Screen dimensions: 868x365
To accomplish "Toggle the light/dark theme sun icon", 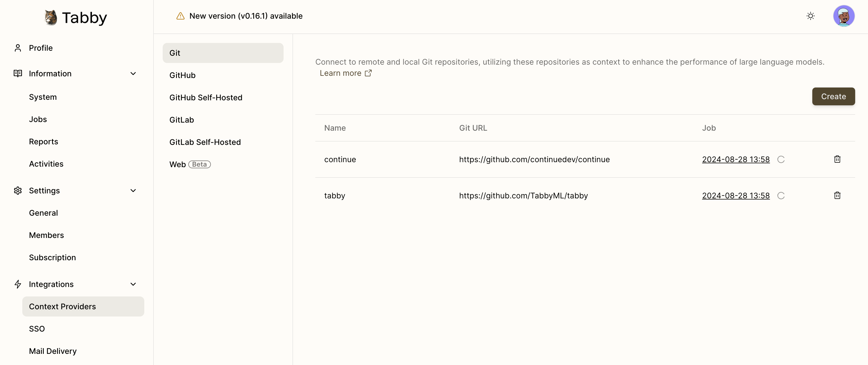I will [810, 16].
